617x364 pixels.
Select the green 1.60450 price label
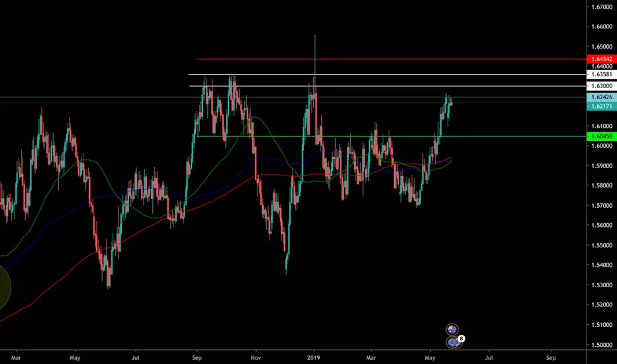pyautogui.click(x=602, y=136)
